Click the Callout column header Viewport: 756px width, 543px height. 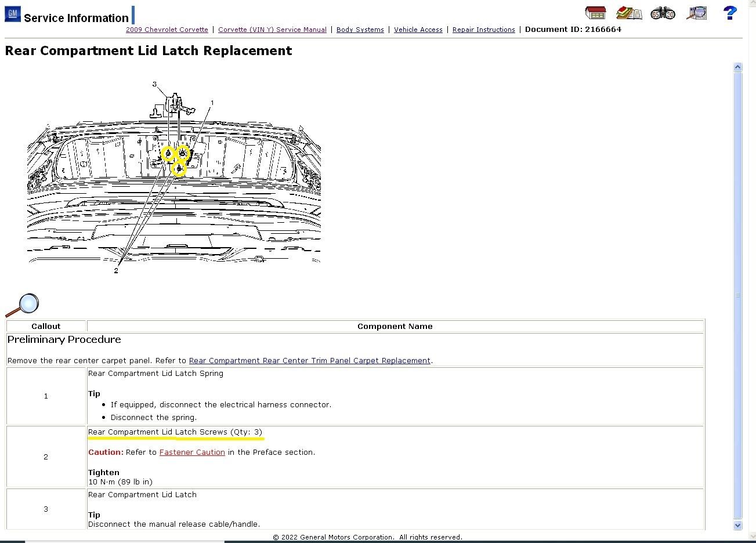[x=46, y=326]
